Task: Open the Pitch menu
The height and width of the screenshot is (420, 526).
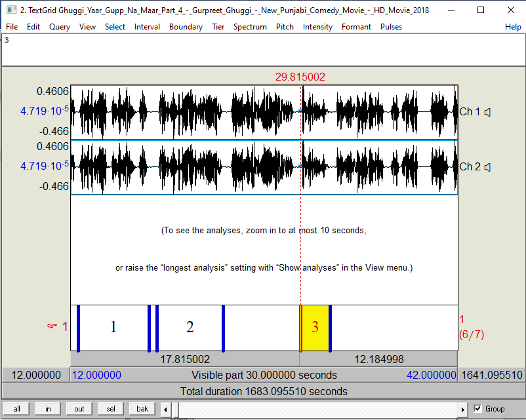Action: pyautogui.click(x=285, y=27)
